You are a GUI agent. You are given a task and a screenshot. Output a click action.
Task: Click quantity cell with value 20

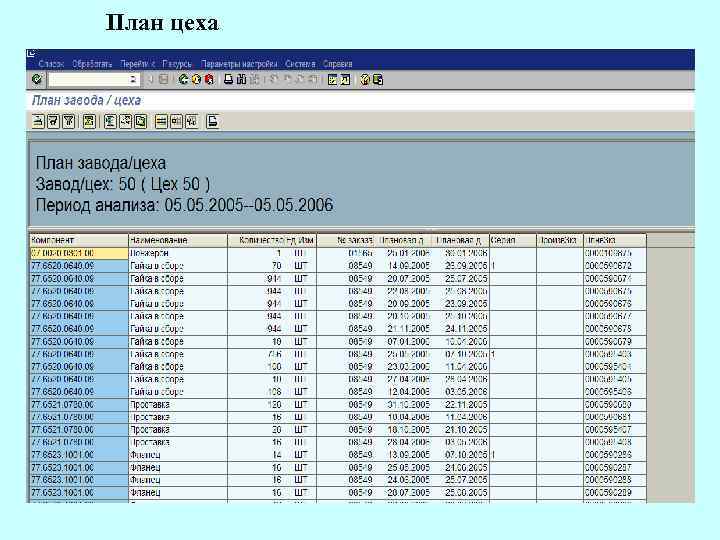(256, 430)
